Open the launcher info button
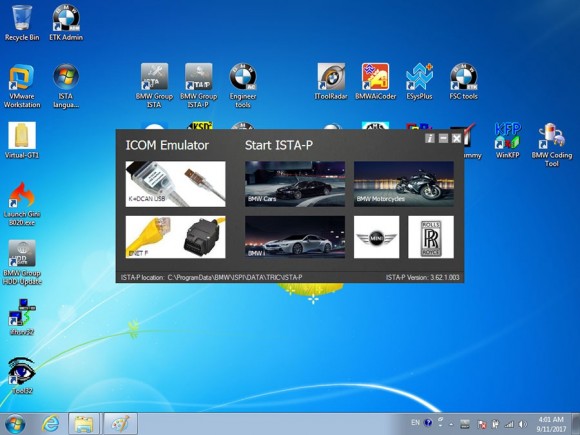Image resolution: width=580 pixels, height=435 pixels. coord(429,138)
